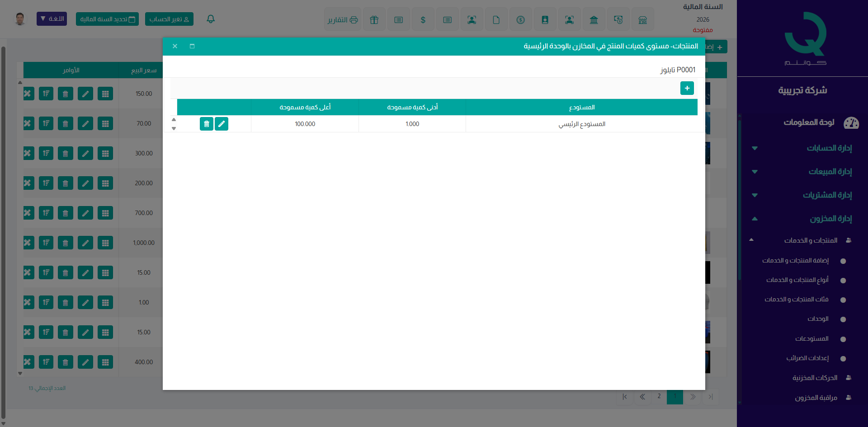Click the blank document toolbar icon

click(x=496, y=20)
